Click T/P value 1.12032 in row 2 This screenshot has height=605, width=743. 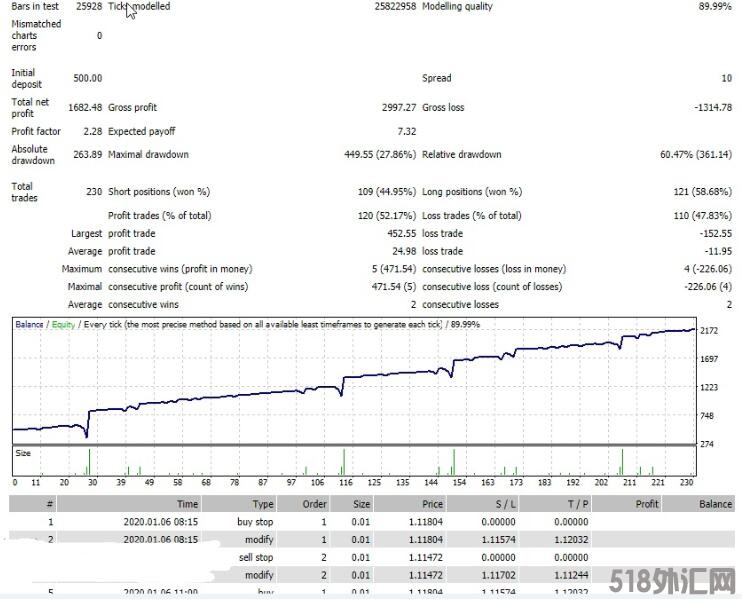[571, 540]
